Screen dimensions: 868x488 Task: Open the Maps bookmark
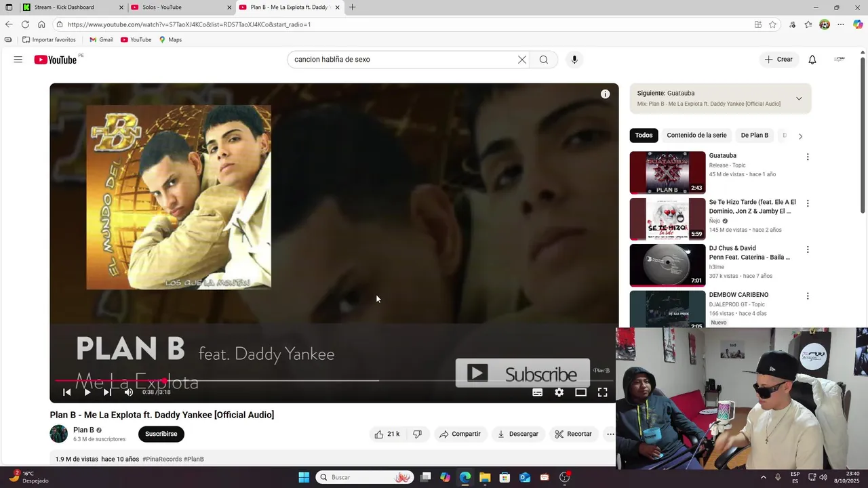point(170,40)
